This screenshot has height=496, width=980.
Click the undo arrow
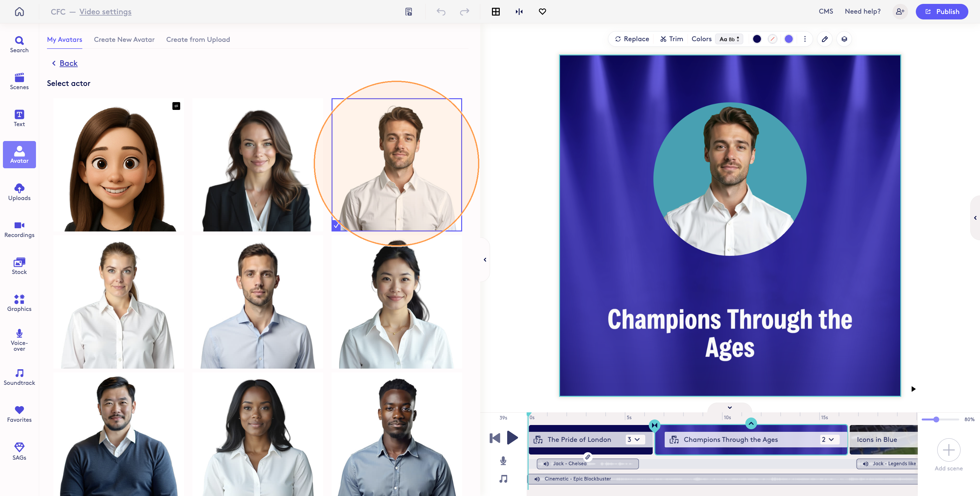click(440, 12)
